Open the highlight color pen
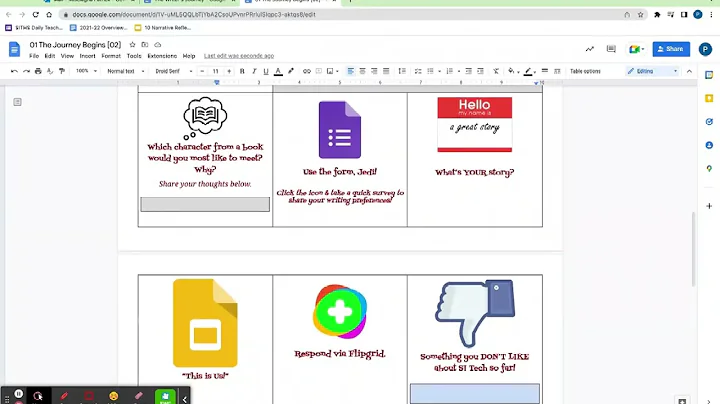The width and height of the screenshot is (720, 404). coord(291,71)
